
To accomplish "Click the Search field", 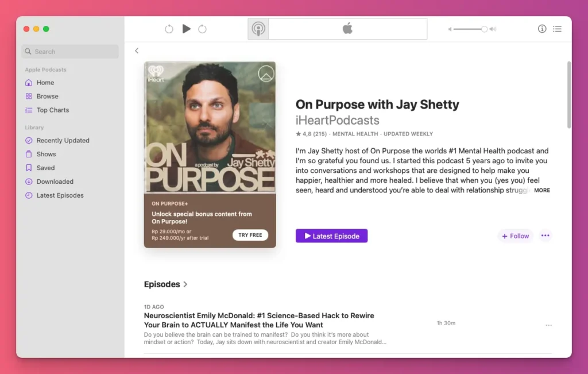I will [69, 51].
